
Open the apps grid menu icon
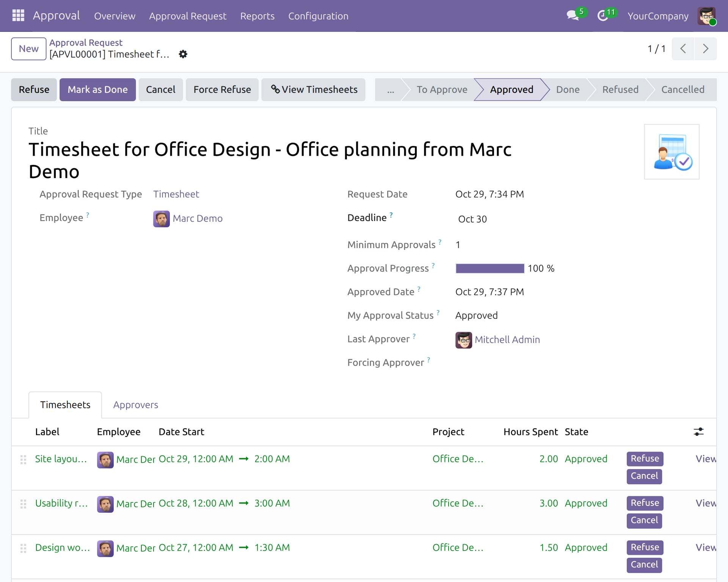point(18,16)
